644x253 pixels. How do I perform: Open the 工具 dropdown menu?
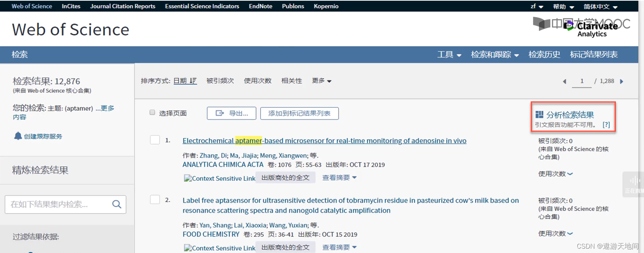click(x=449, y=55)
